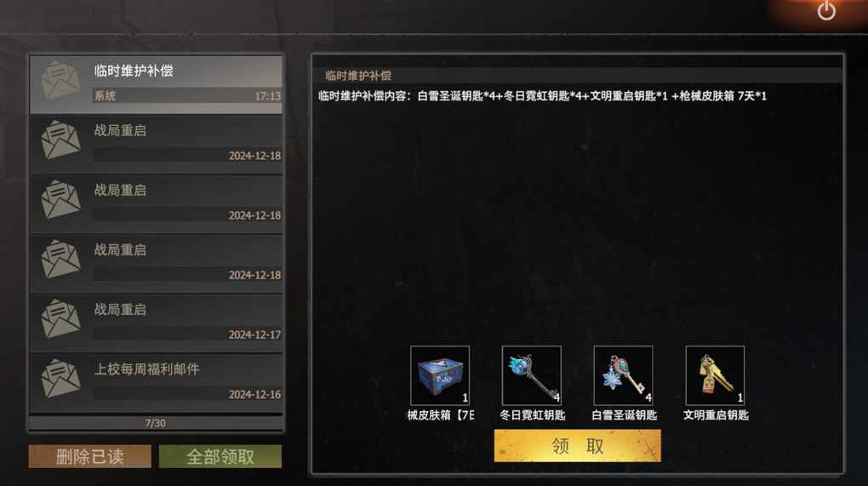Claim rewards with the 领取 button
Image resolution: width=868 pixels, height=486 pixels.
[x=577, y=446]
